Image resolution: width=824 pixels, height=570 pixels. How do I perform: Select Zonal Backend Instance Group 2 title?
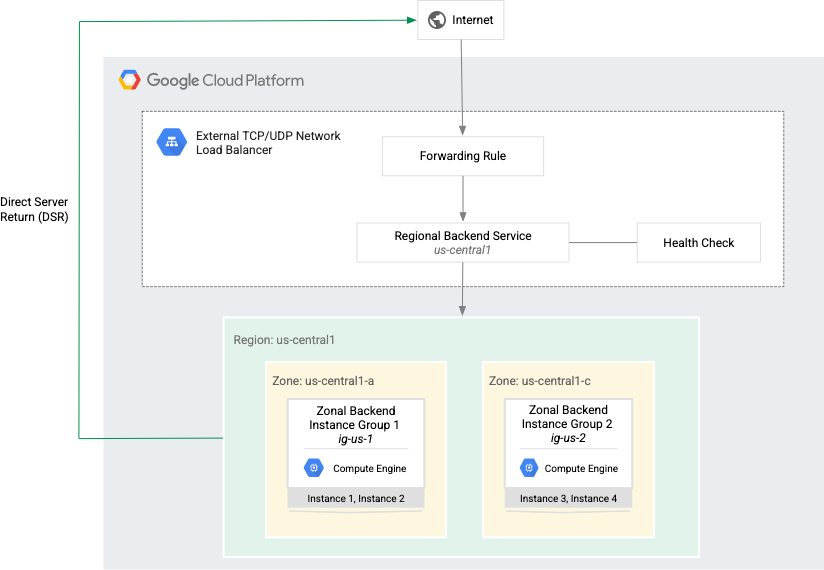point(568,417)
